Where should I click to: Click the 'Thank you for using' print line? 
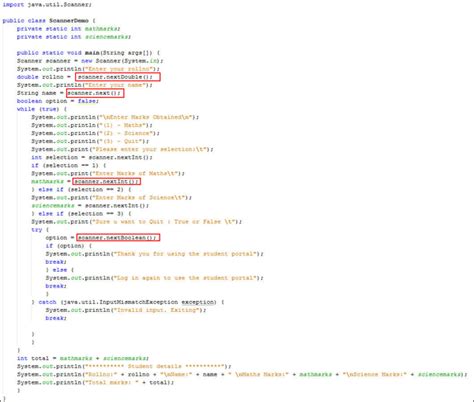tap(154, 254)
